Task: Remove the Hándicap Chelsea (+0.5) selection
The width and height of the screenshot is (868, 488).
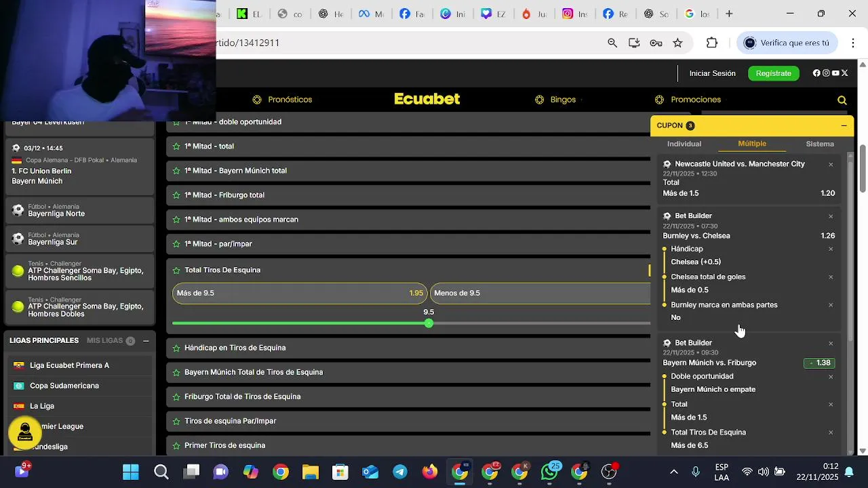Action: 831,249
